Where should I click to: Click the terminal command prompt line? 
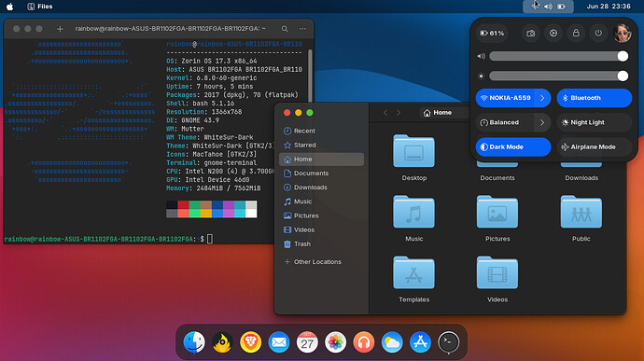pyautogui.click(x=108, y=239)
